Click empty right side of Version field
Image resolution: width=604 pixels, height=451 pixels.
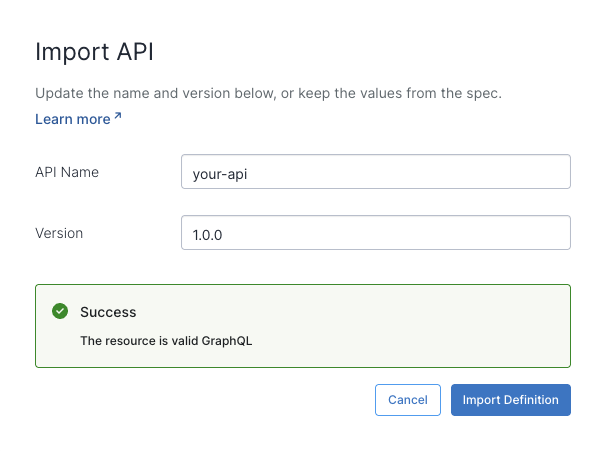point(480,233)
